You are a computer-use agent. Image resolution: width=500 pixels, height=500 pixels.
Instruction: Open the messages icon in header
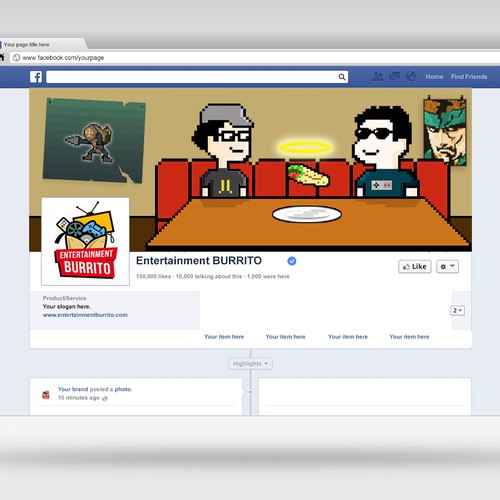394,77
